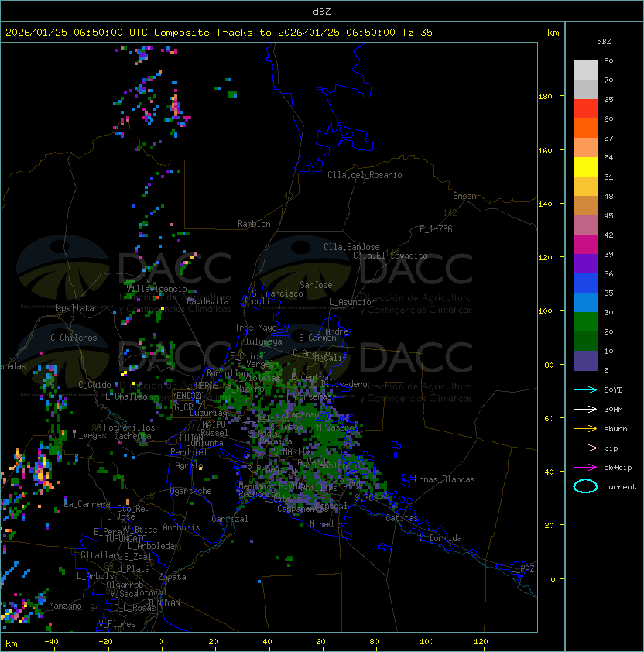
Task: Click the 'Perdriel' place label
Action: (189, 452)
